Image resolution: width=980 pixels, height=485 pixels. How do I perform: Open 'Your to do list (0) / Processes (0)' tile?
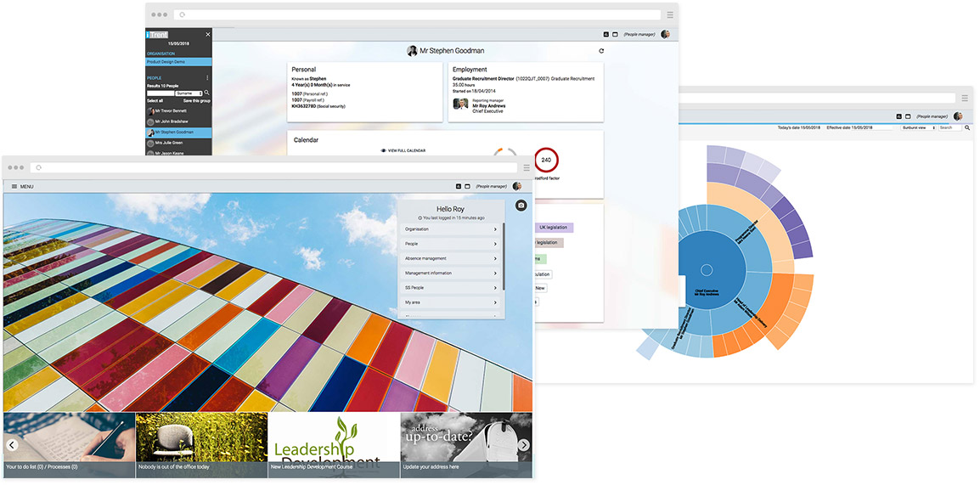point(70,445)
